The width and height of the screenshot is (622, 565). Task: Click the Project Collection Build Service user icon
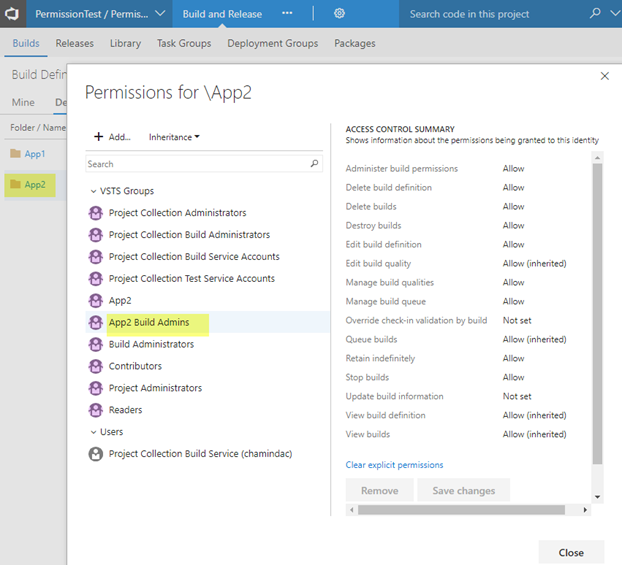(96, 454)
